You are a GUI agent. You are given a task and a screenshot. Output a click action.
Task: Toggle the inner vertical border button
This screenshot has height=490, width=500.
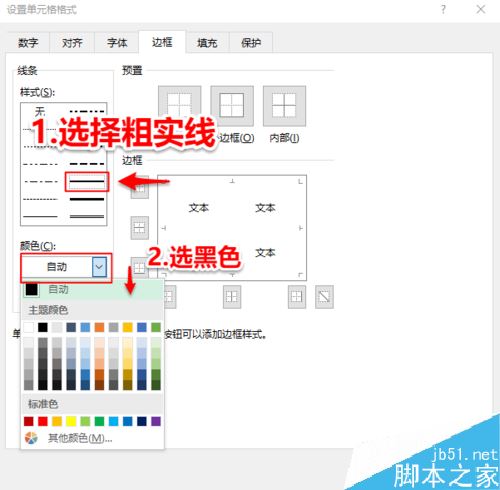click(x=232, y=296)
